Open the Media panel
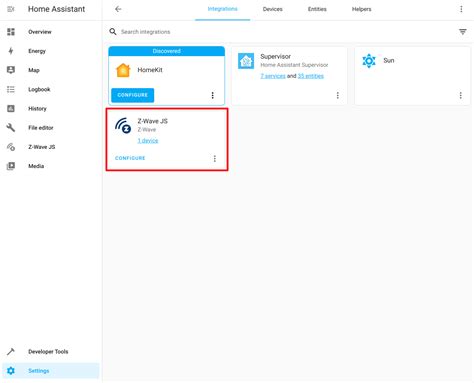474x383 pixels. point(51,166)
